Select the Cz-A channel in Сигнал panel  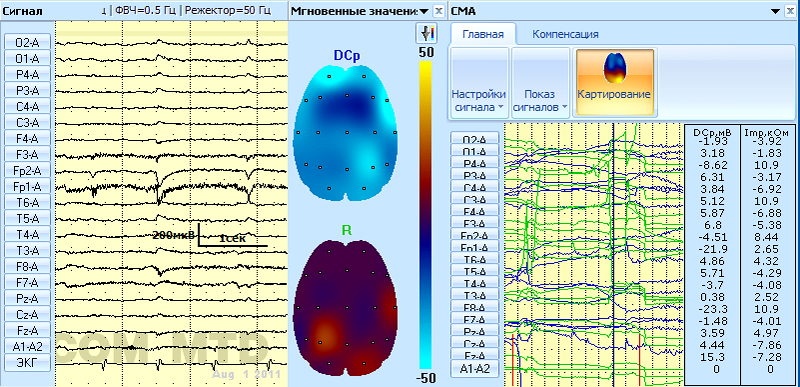28,314
